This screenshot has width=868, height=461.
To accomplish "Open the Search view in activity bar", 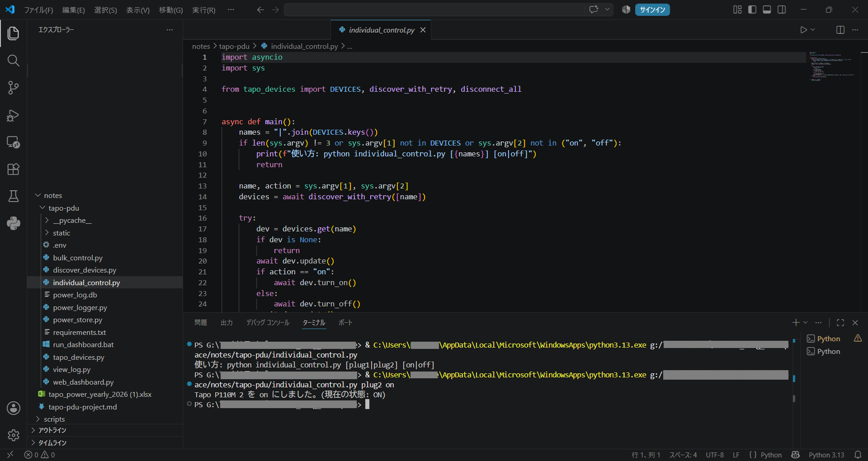I will (x=14, y=61).
